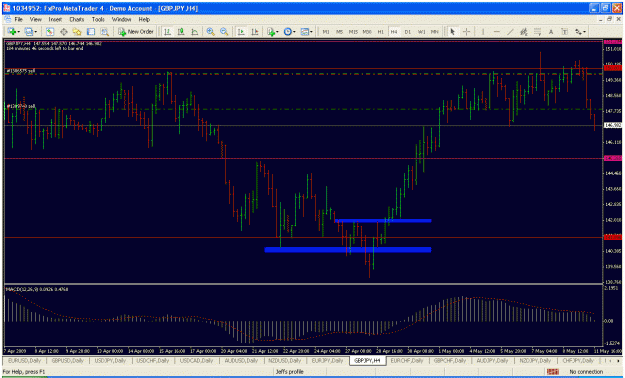Select the MN timeframe button
The image size is (625, 378).
(x=434, y=32)
